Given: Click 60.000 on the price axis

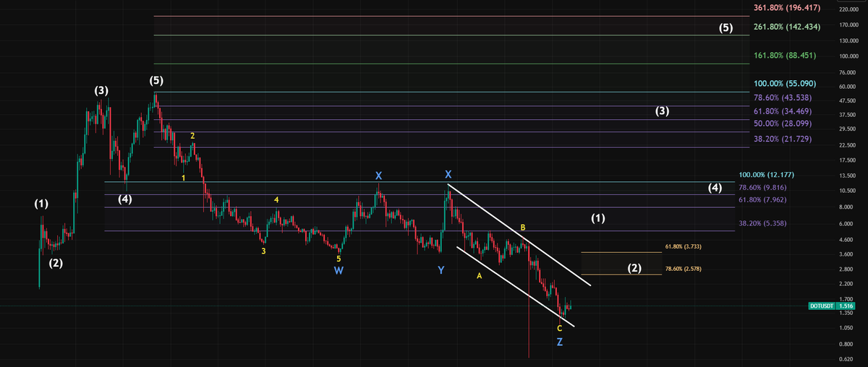Looking at the screenshot, I should pos(847,87).
